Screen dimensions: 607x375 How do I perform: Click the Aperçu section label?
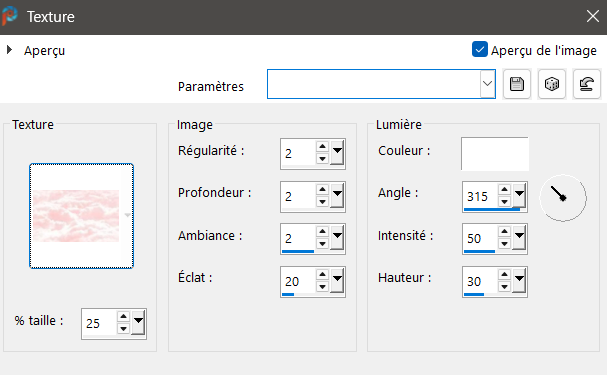point(44,51)
